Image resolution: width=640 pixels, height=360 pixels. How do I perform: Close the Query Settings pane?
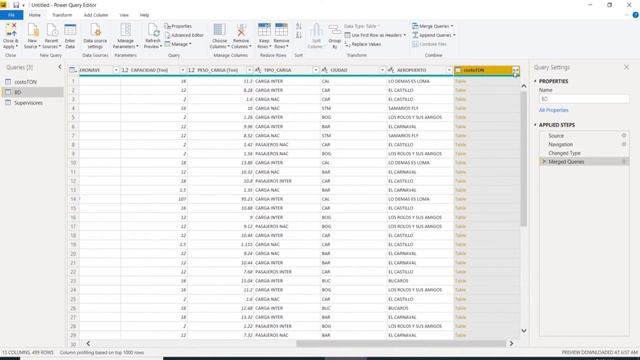coord(627,67)
